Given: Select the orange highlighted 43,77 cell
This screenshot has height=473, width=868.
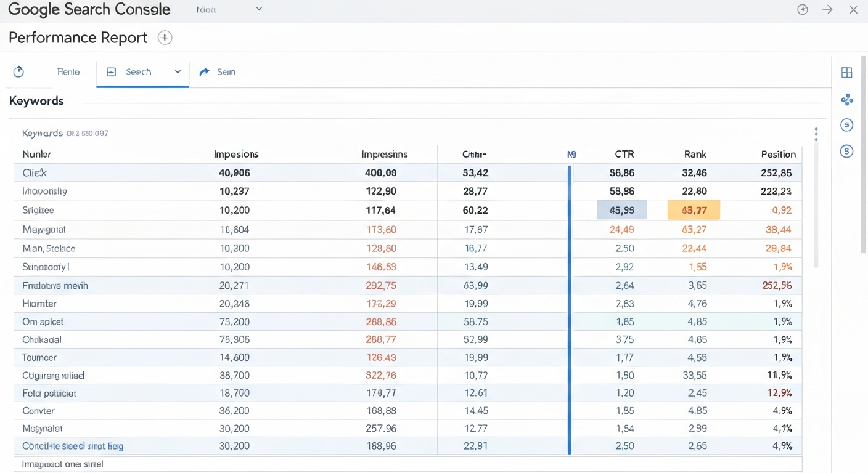Looking at the screenshot, I should tap(694, 211).
